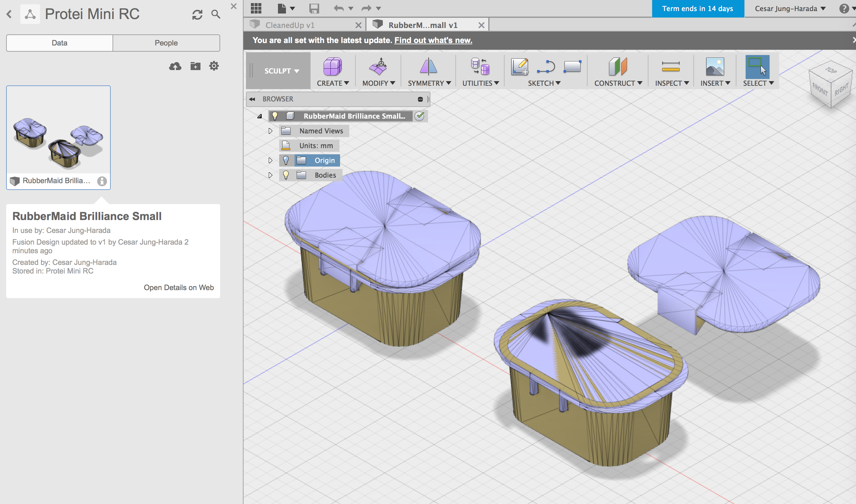The width and height of the screenshot is (856, 504).
Task: Open the SCULPT workspace dropdown
Action: coord(282,71)
